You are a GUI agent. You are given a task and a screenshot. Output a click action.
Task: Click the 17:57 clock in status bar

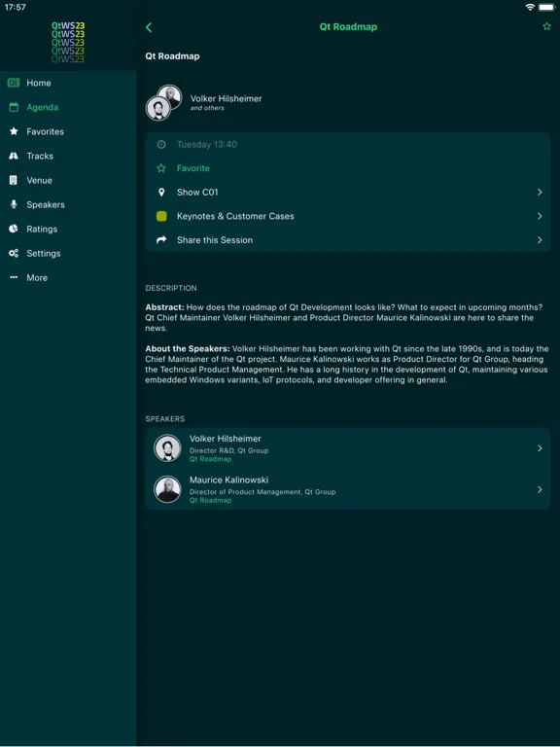(x=16, y=7)
